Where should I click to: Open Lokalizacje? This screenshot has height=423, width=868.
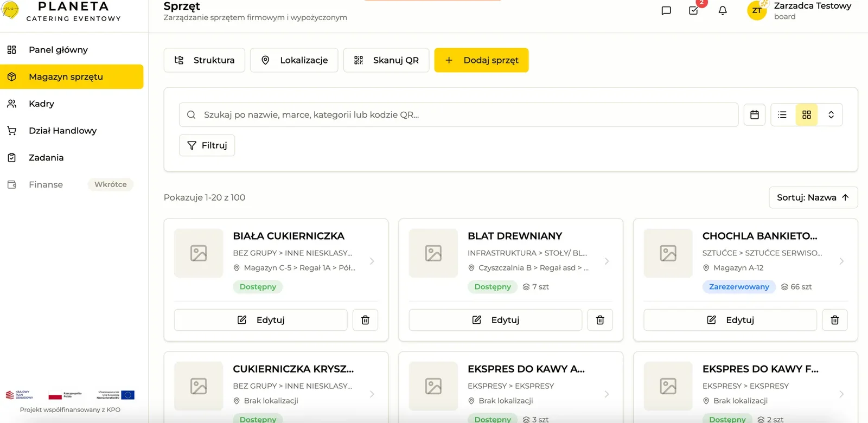295,60
